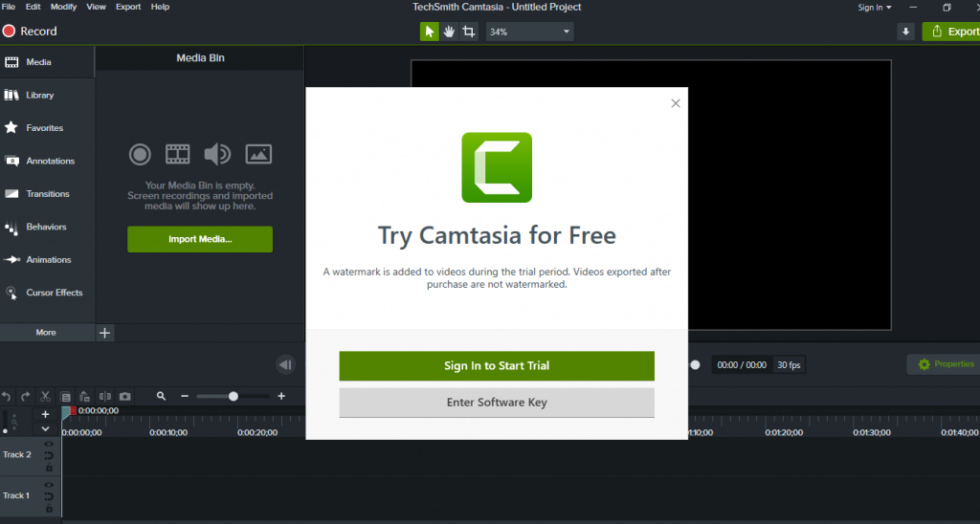Toggle the magnet icon on Track 1
The height and width of the screenshot is (524, 980).
click(x=49, y=496)
